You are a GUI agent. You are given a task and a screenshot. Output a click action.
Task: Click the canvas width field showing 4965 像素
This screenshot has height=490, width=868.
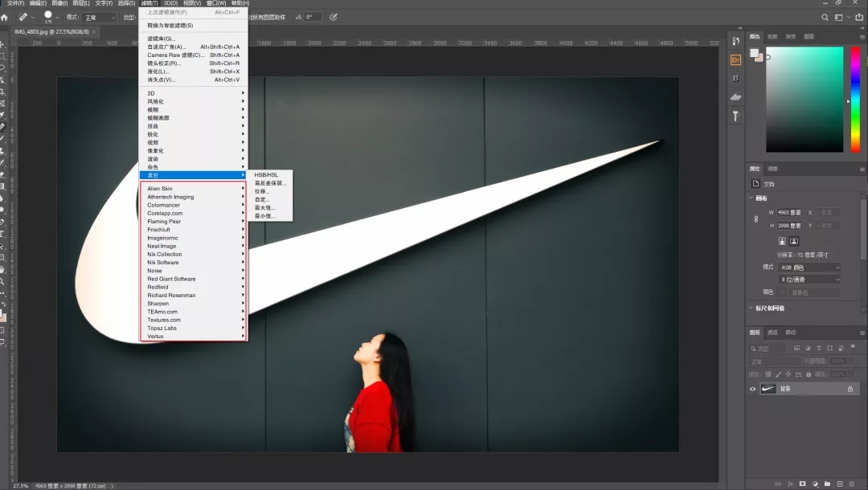[789, 212]
